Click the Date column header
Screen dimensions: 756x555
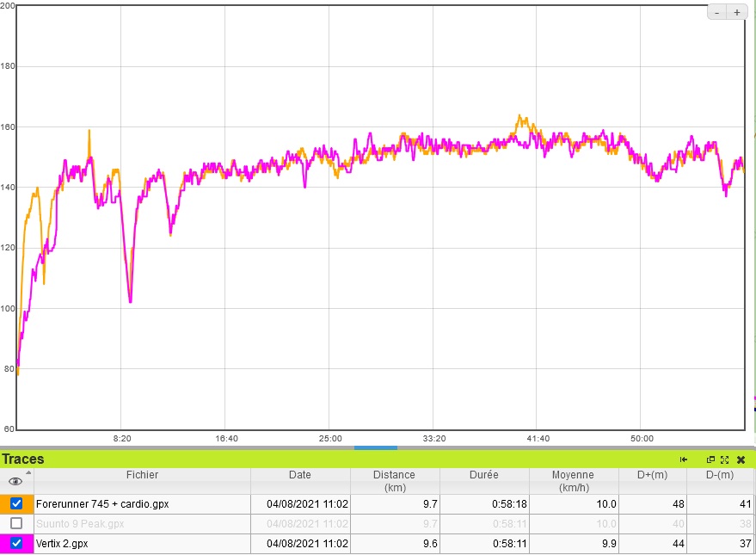(x=299, y=475)
